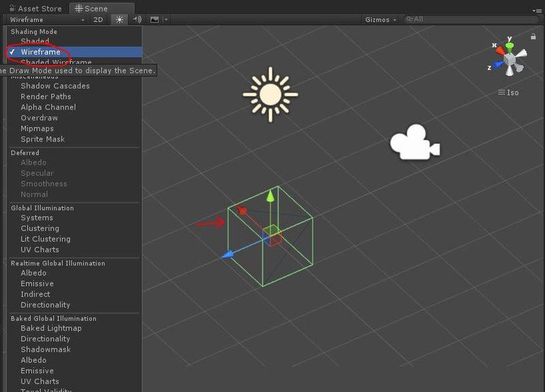This screenshot has width=545, height=392.
Task: Open the Gizmos dropdown
Action: click(380, 20)
